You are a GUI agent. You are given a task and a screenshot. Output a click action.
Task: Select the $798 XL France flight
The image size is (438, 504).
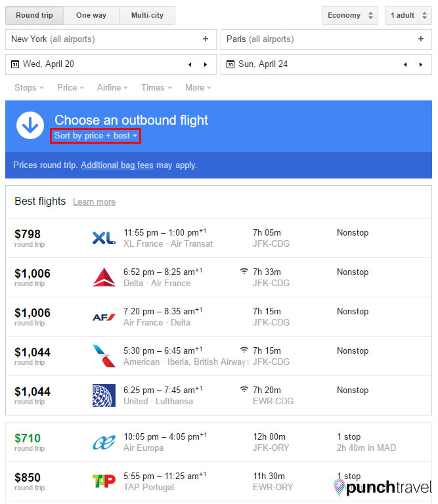click(219, 238)
